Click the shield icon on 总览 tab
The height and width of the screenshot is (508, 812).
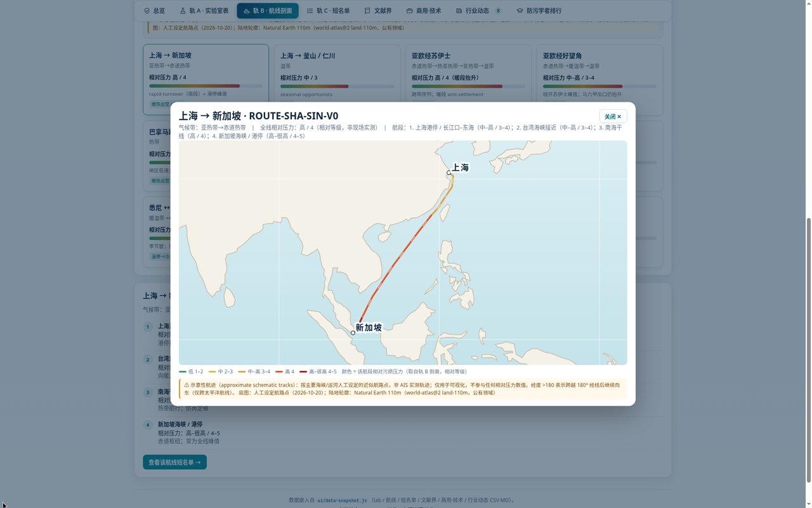coord(147,11)
